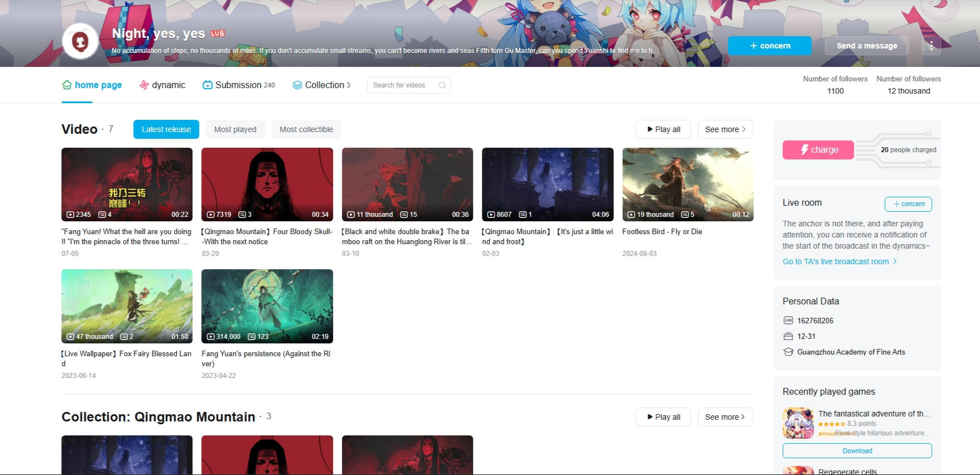Click the LV6 level badge

click(218, 33)
